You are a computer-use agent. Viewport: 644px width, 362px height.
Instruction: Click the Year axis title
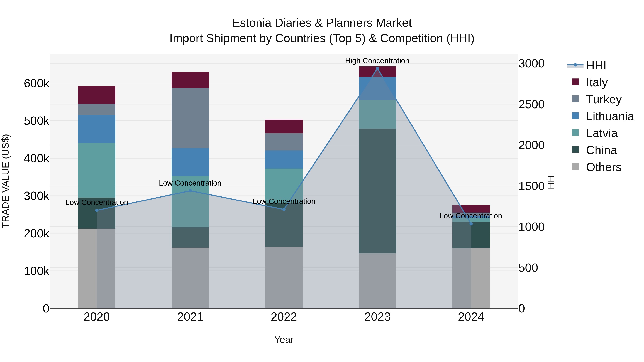point(284,339)
